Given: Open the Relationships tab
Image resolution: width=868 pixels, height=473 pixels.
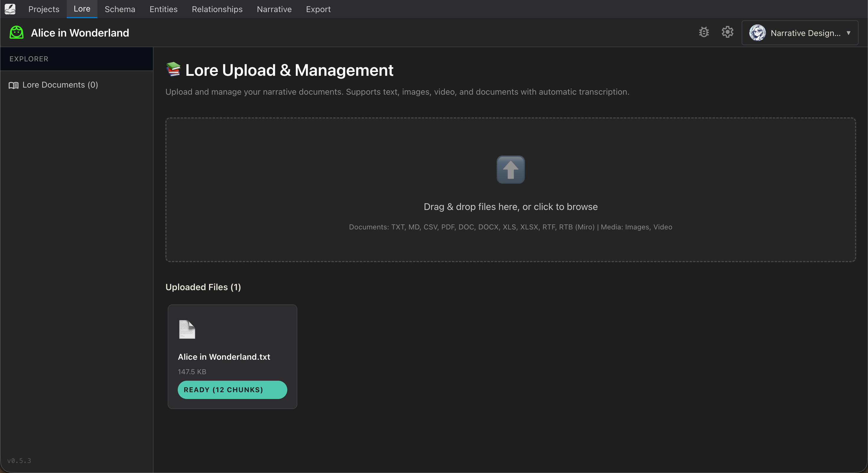Looking at the screenshot, I should coord(217,9).
